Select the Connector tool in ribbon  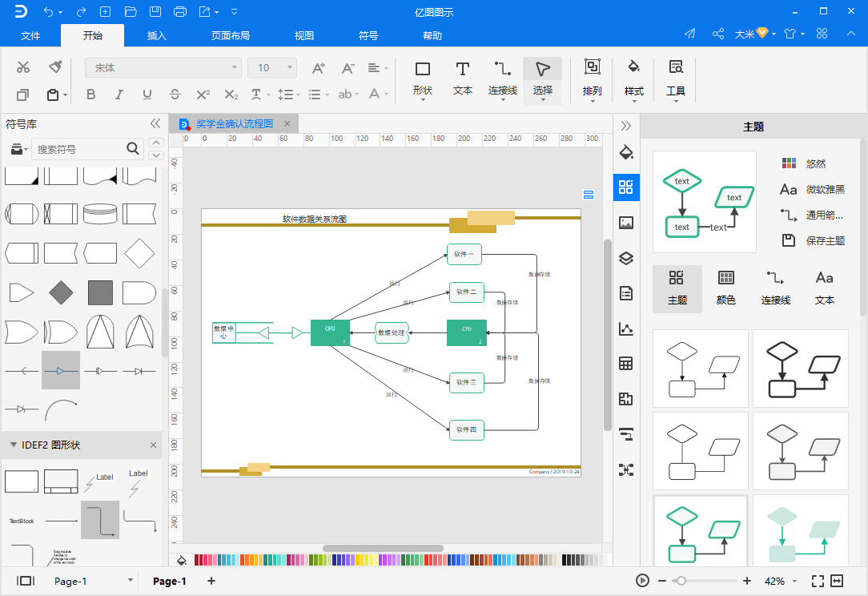click(503, 79)
